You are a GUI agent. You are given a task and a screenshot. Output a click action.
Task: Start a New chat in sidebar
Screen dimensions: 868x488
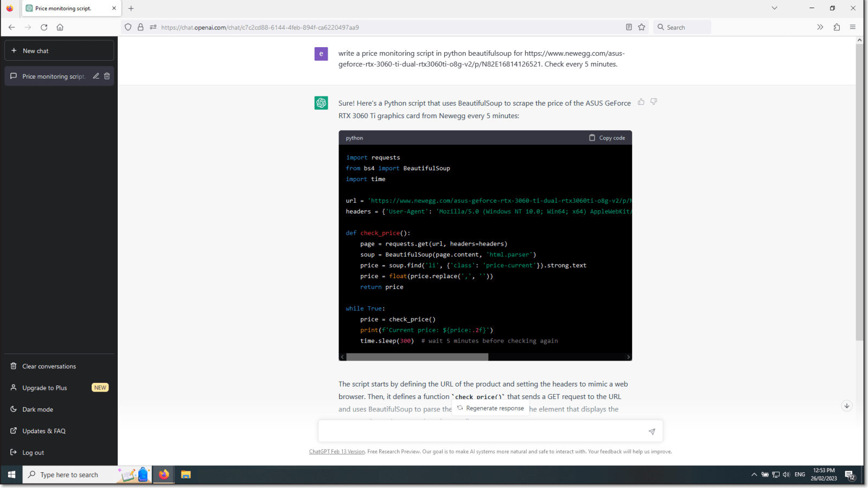coord(59,50)
